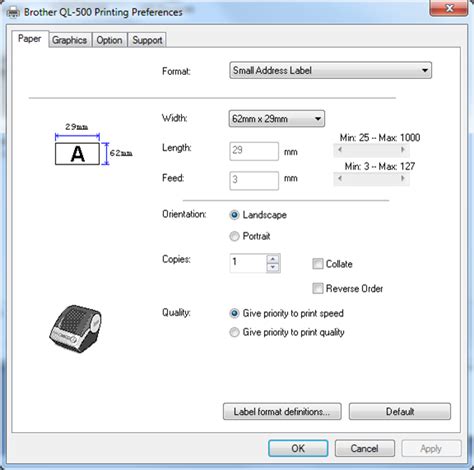Increase copies with up spinner arrow
Image resolution: width=474 pixels, height=470 pixels.
(x=273, y=259)
